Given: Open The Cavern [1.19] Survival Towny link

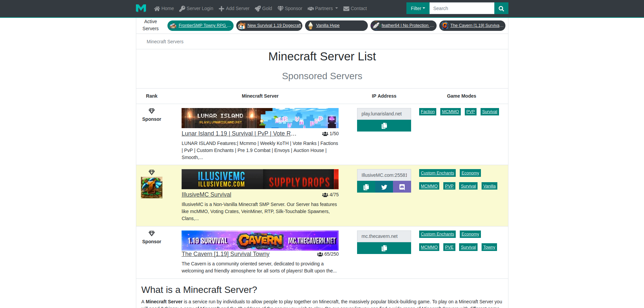Looking at the screenshot, I should [x=226, y=254].
